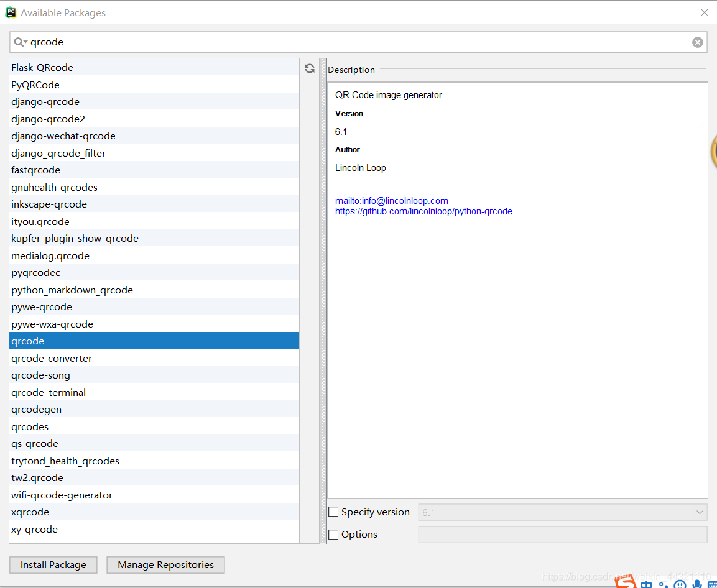Enable the Specify version checkbox
The image size is (717, 588).
[334, 512]
